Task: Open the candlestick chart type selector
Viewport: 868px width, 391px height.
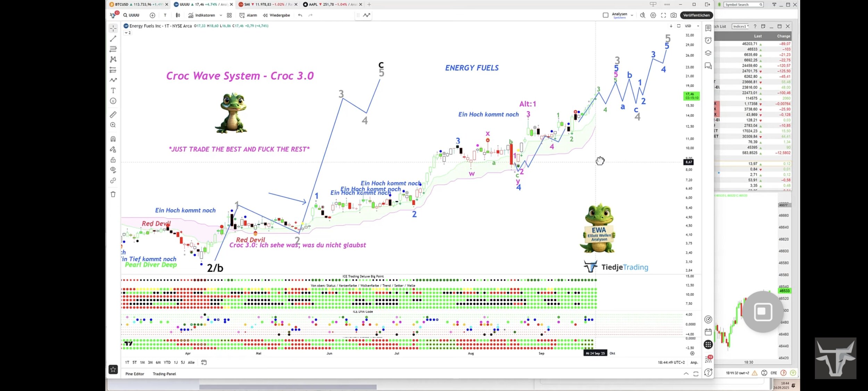Action: point(178,15)
